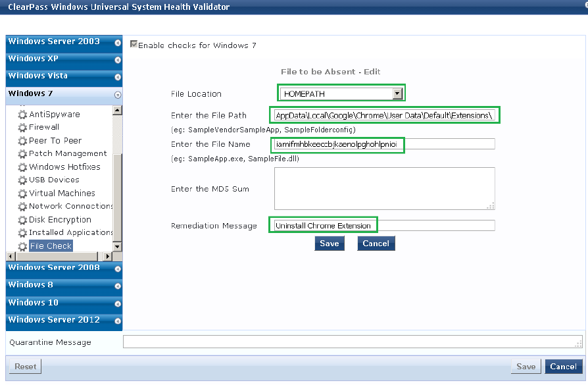Open the Windows Server 2003 panel header
588x389 pixels.
(64, 43)
